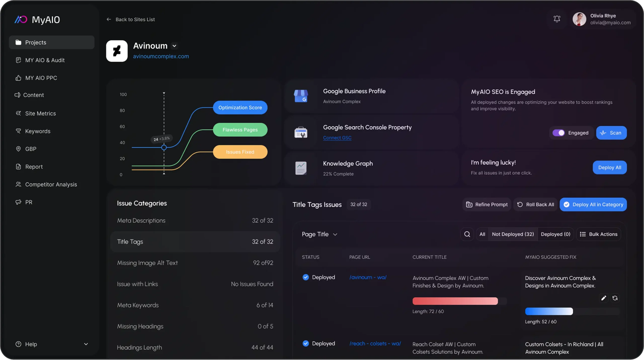The image size is (644, 360).
Task: Click the chart data point marker
Action: pos(164,147)
